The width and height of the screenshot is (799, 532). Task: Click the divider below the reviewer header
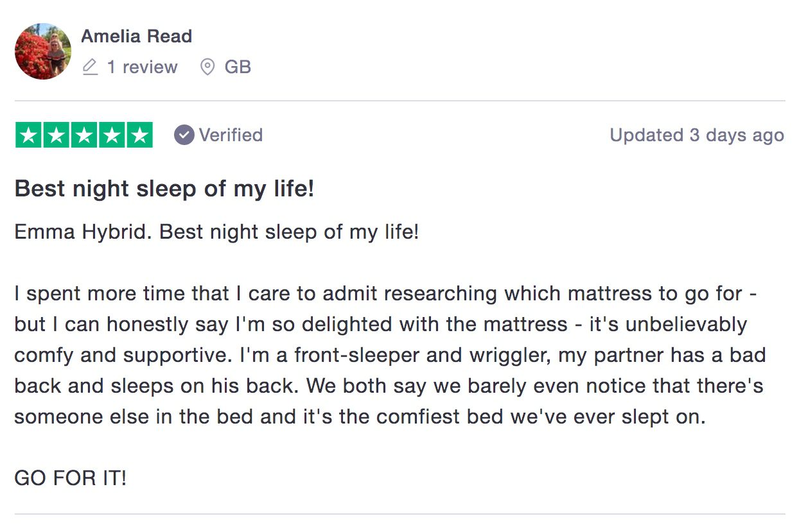pyautogui.click(x=399, y=100)
